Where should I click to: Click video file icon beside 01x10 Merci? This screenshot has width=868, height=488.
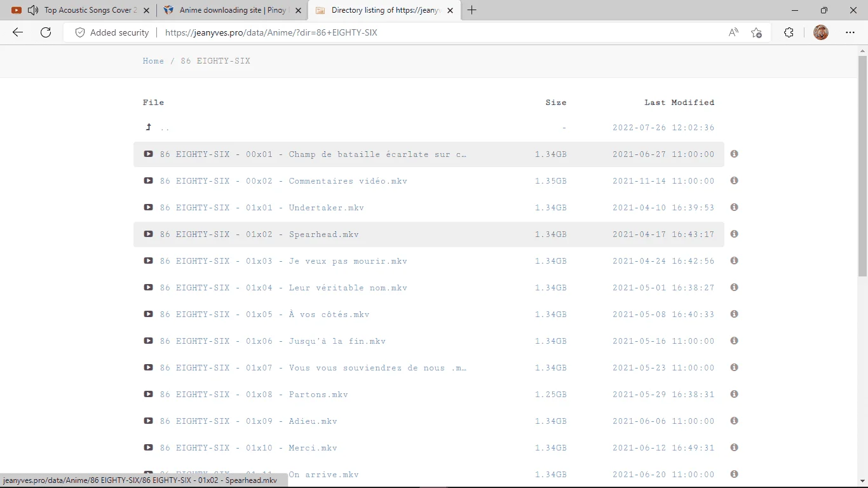[148, 447]
